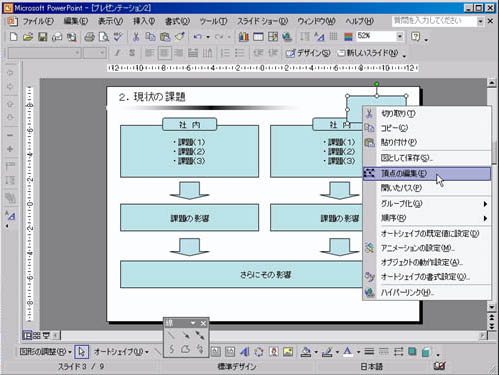Select コピー in the context menu
The height and width of the screenshot is (375, 499).
pos(427,128)
